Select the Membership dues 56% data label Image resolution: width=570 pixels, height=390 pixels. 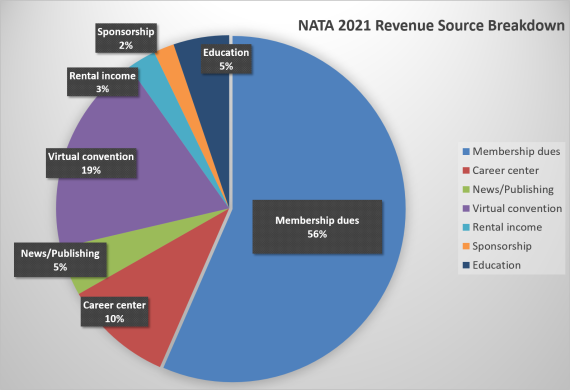coord(317,227)
